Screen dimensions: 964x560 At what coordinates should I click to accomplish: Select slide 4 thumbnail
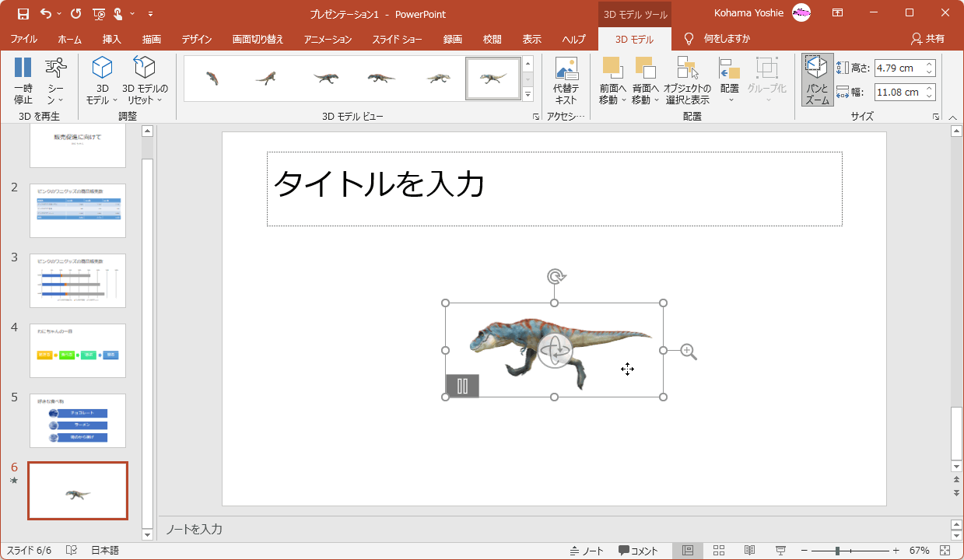click(x=78, y=351)
